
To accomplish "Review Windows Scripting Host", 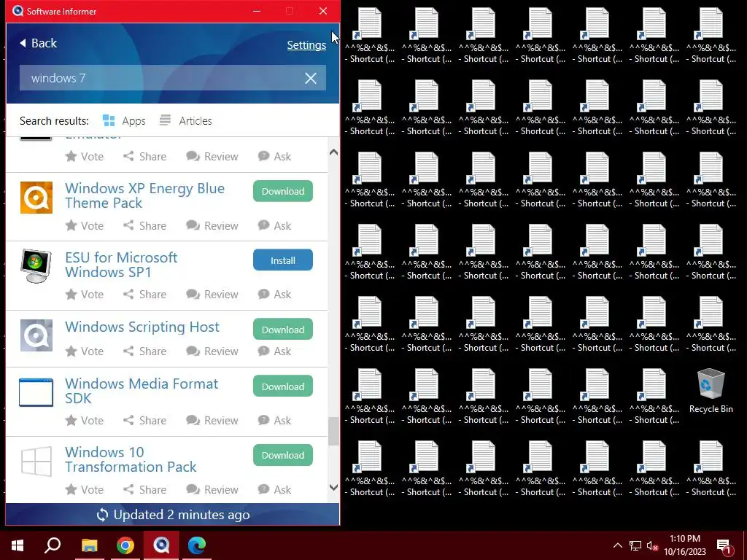I will (212, 351).
